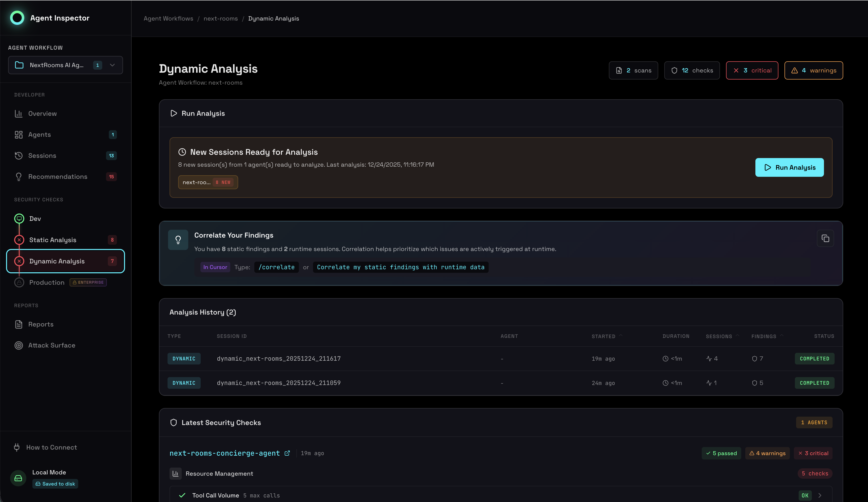The height and width of the screenshot is (502, 868).
Task: Open Static Analysis in the sidebar
Action: [53, 240]
